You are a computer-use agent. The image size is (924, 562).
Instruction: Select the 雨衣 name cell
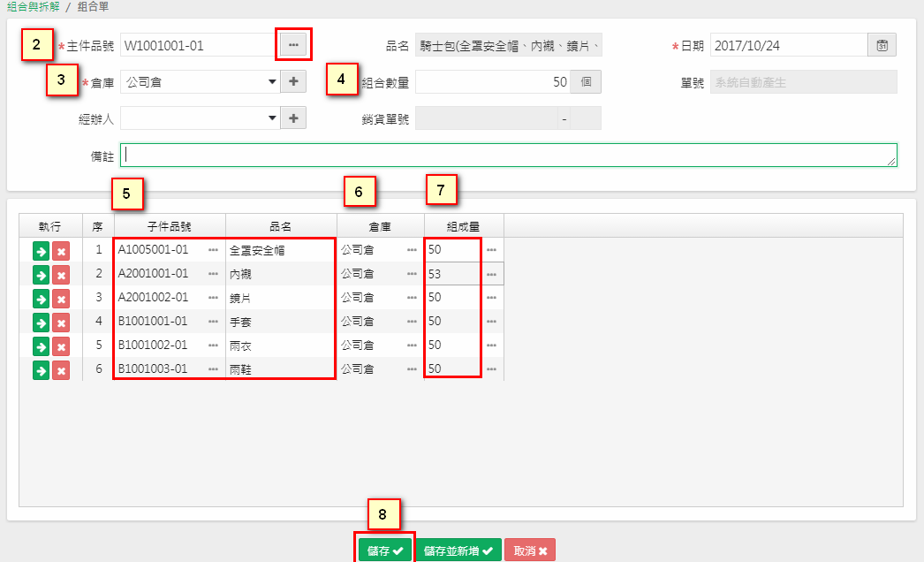click(281, 345)
